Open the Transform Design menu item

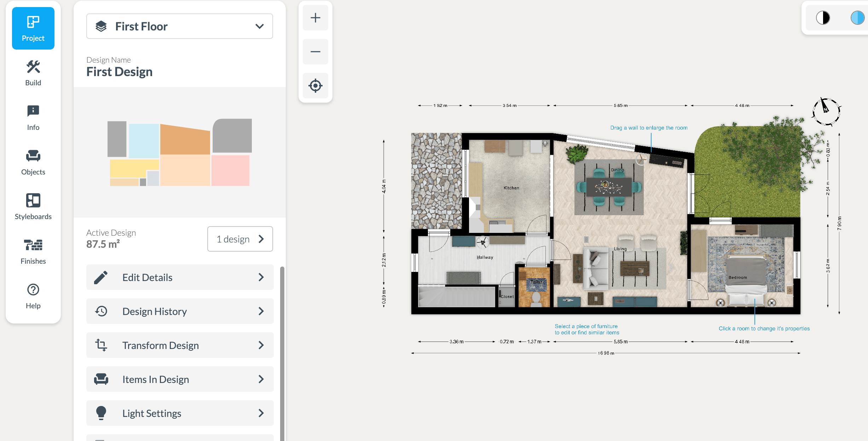180,345
